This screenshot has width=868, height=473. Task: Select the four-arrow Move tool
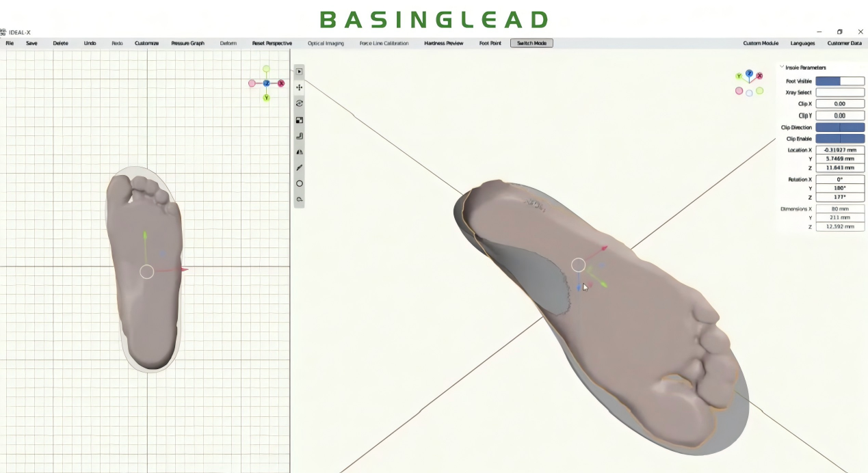point(300,87)
